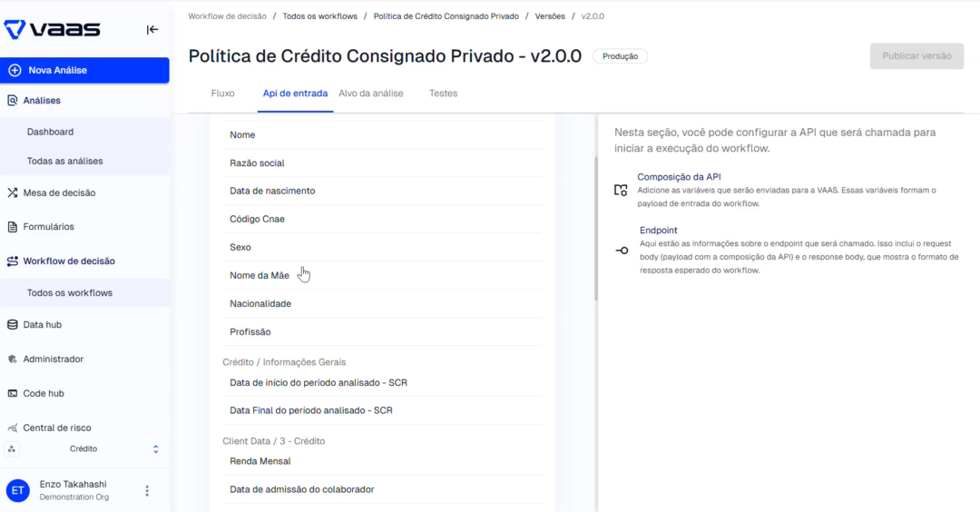Click the Endpoint connector icon
The image size is (980, 512).
622,250
